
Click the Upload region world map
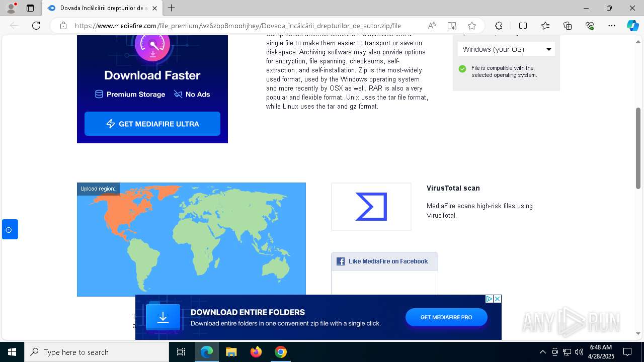coord(191,239)
